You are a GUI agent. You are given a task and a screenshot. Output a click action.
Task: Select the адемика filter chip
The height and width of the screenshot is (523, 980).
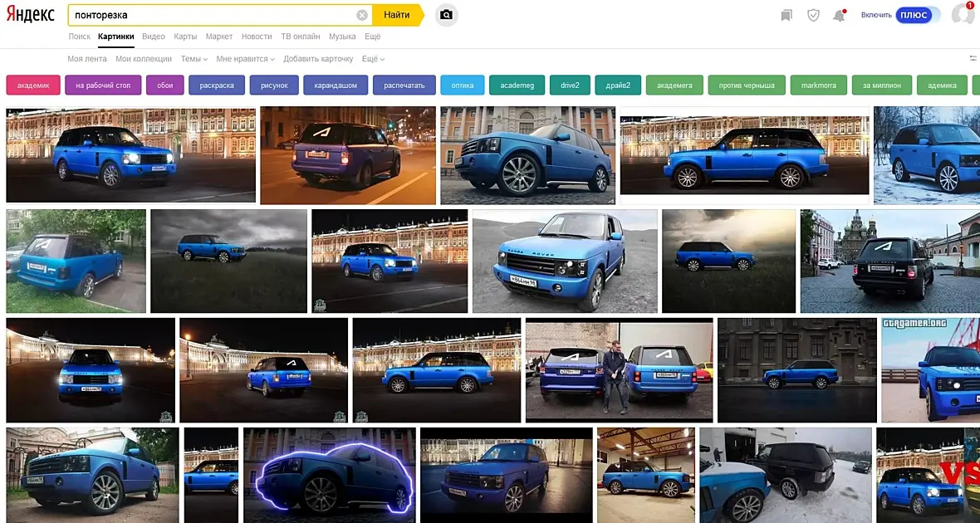click(x=942, y=85)
